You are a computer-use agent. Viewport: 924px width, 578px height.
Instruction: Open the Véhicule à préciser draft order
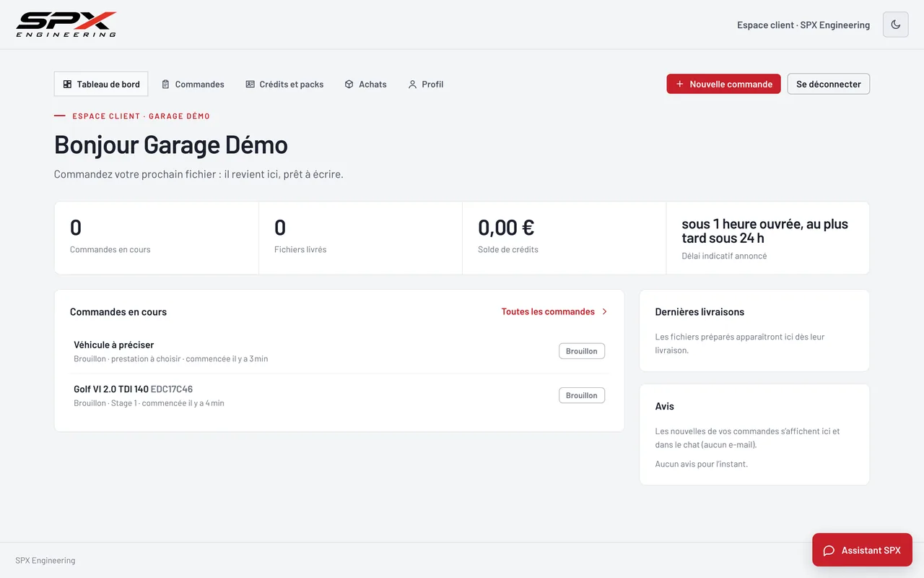tap(339, 351)
